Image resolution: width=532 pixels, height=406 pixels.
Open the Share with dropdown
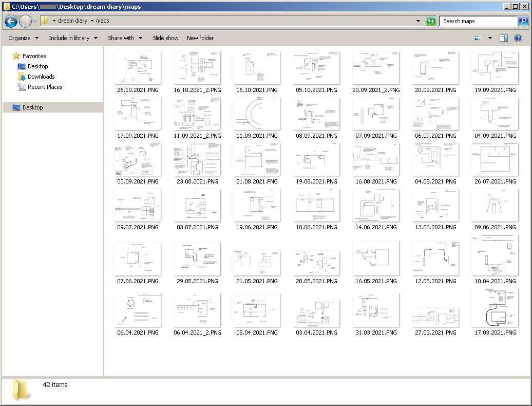pos(125,38)
